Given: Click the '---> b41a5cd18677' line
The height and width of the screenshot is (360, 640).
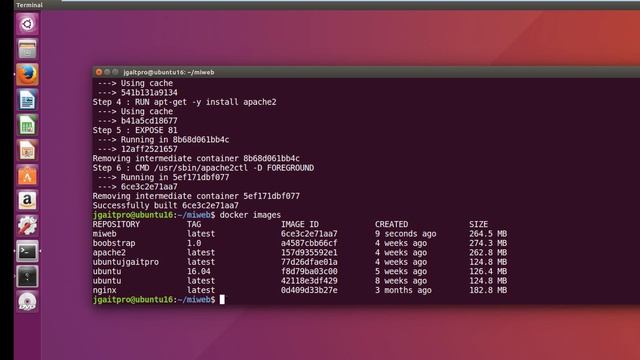Looking at the screenshot, I should [138, 121].
